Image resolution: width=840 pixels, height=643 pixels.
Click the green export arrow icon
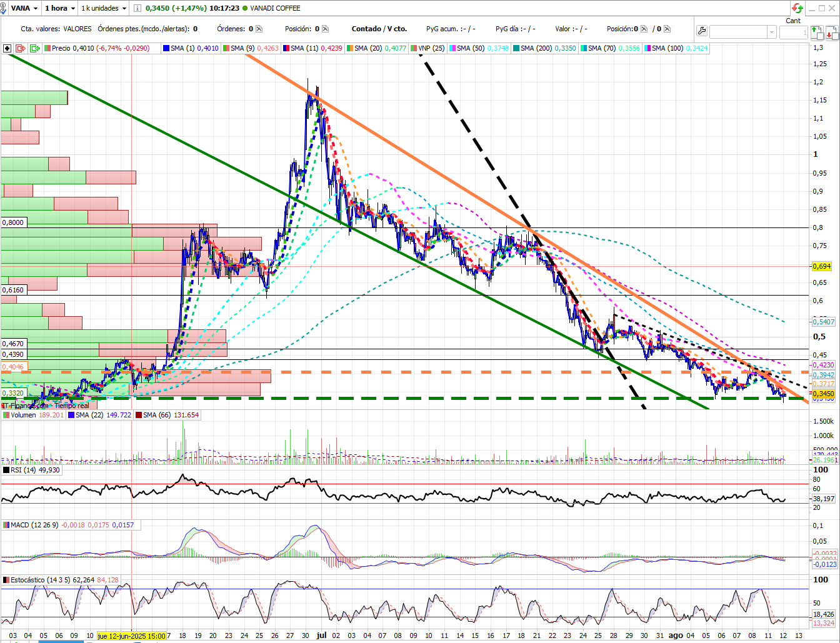[35, 48]
